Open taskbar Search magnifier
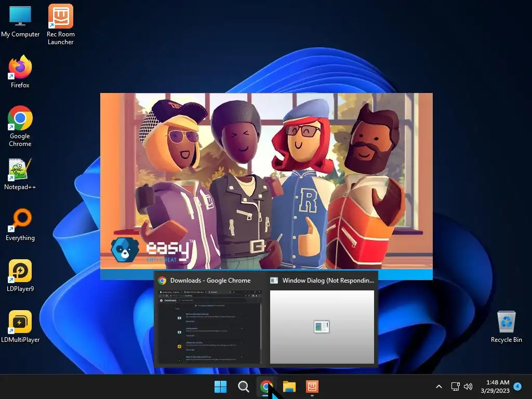The image size is (532, 399). (x=243, y=387)
